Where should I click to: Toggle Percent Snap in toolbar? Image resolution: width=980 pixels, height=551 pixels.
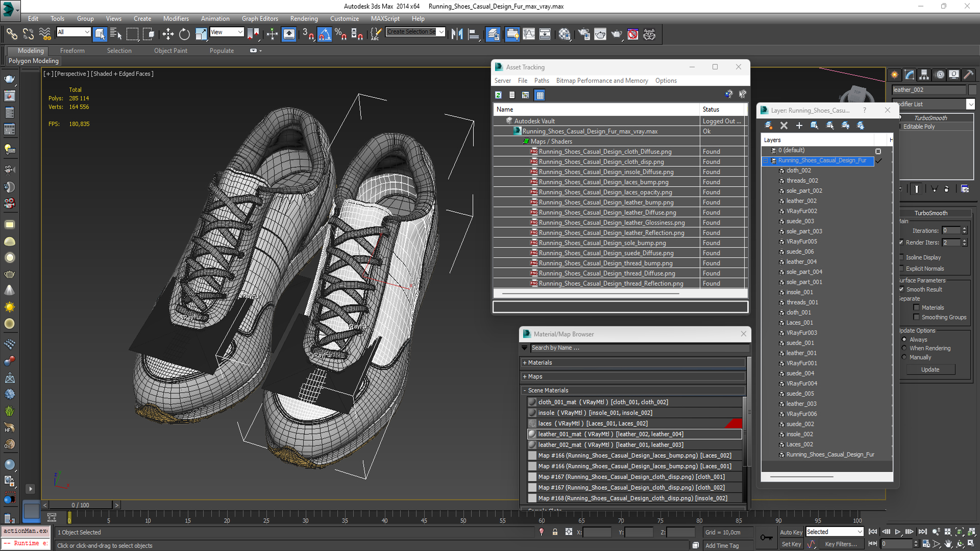pos(341,34)
